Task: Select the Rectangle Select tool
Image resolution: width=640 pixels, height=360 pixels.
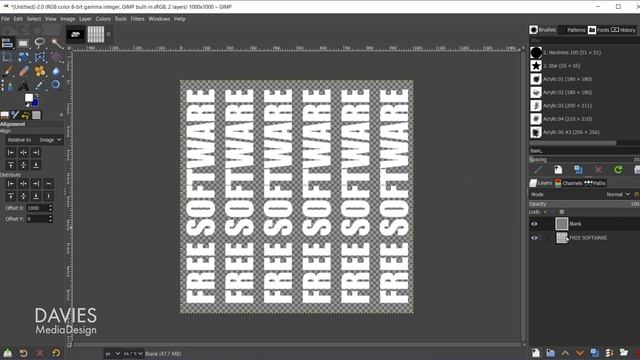Action: pos(23,43)
